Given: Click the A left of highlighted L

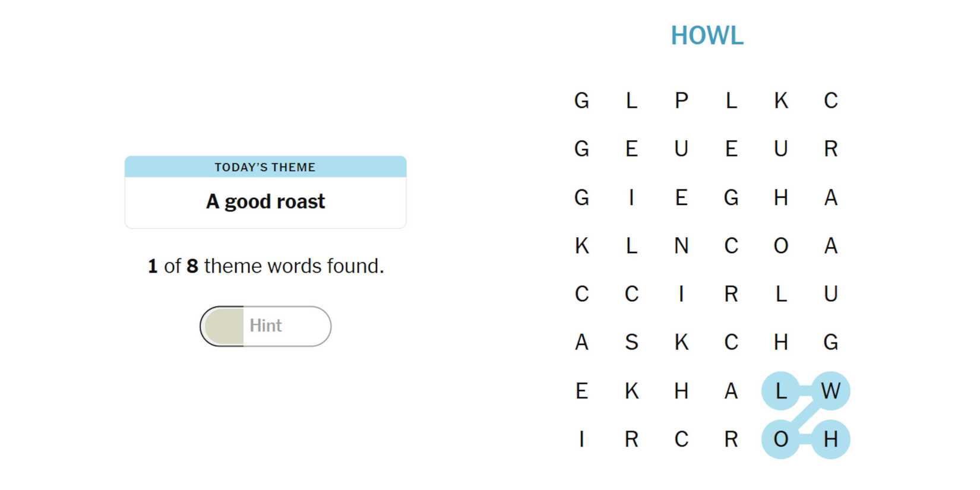Looking at the screenshot, I should click(731, 391).
